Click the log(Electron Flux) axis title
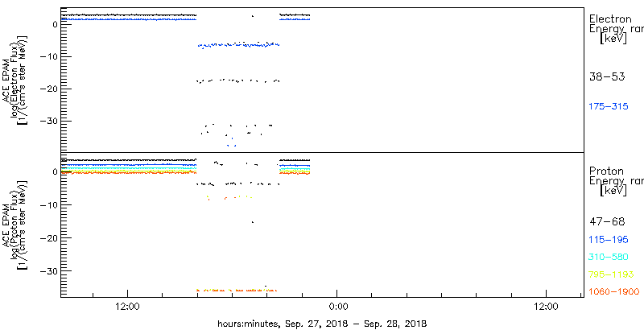 click(13, 79)
